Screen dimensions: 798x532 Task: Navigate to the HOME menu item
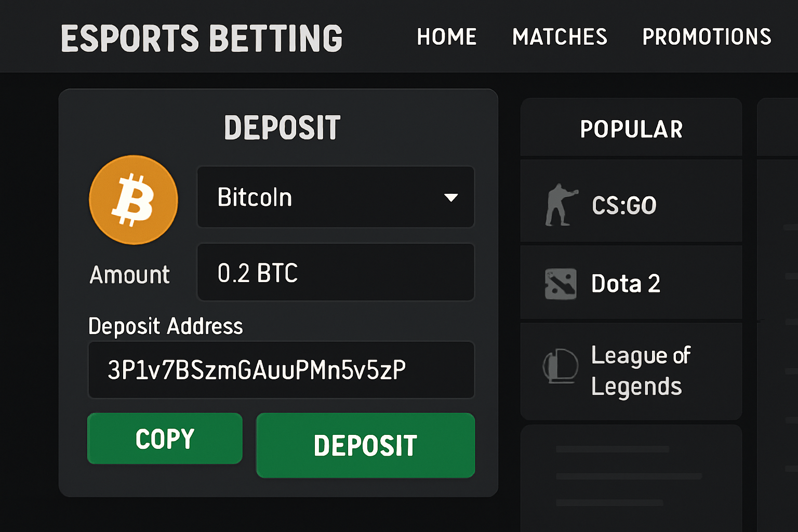(x=446, y=36)
